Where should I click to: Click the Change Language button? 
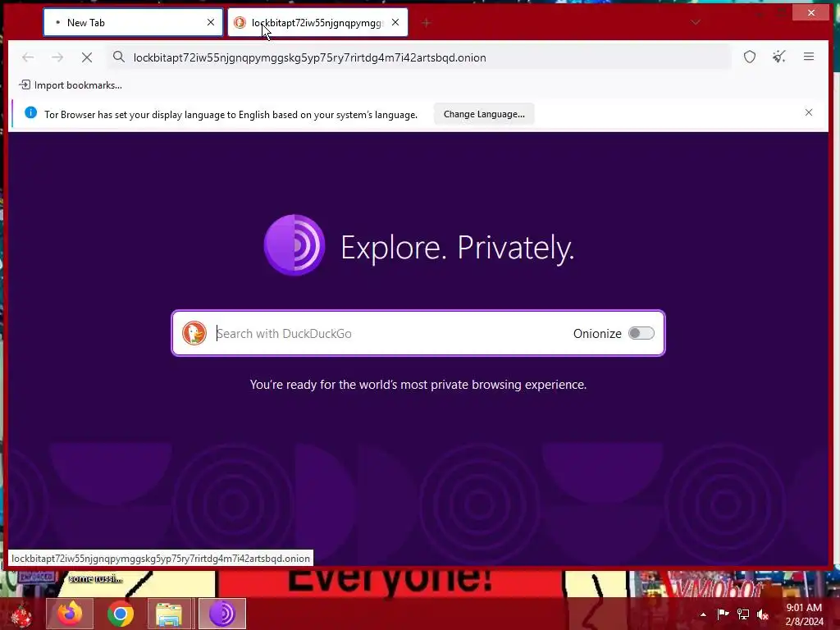(x=484, y=114)
